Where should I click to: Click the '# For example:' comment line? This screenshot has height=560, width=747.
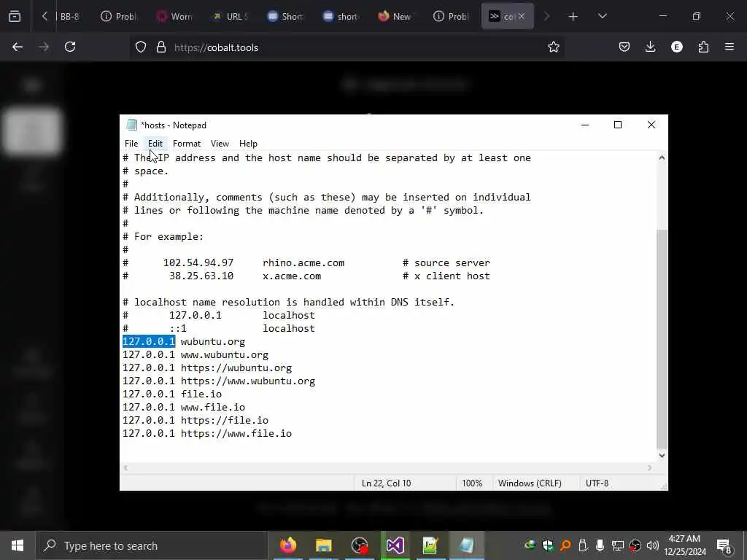pos(163,237)
